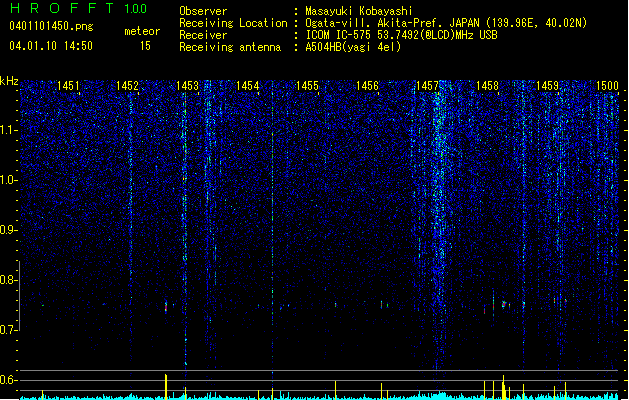
Task: Click the 1459 time axis marker
Action: click(x=548, y=85)
